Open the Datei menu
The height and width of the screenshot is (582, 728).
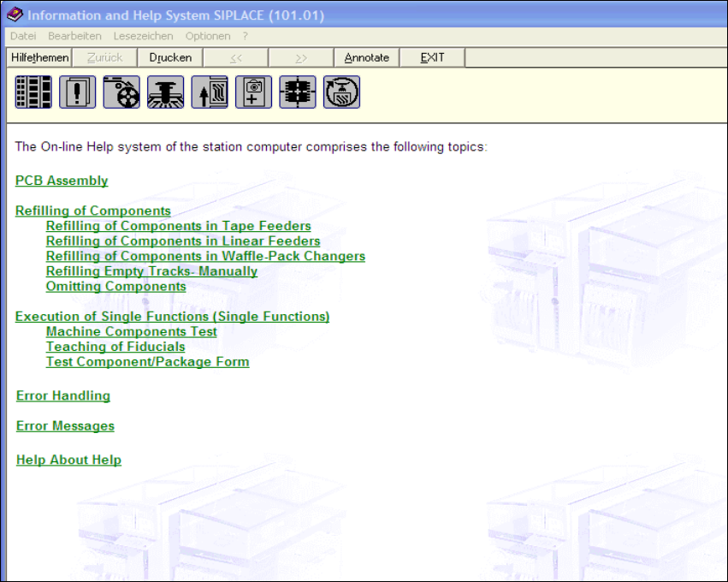pos(23,36)
